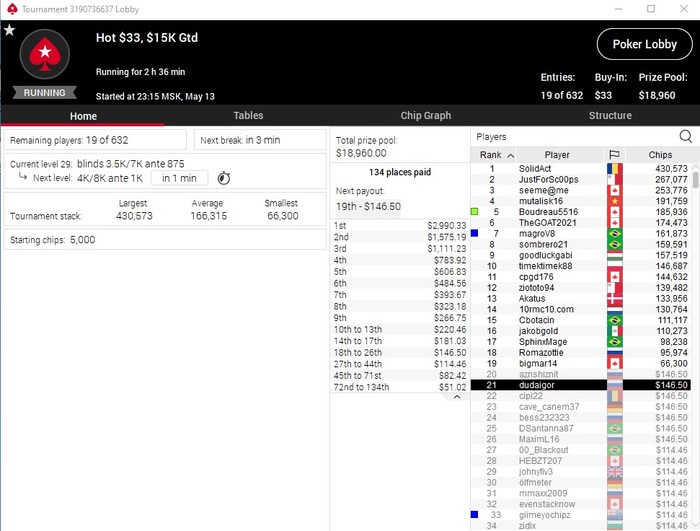Screen dimensions: 700x531
Task: Select player Romazottie
Action: click(580, 352)
